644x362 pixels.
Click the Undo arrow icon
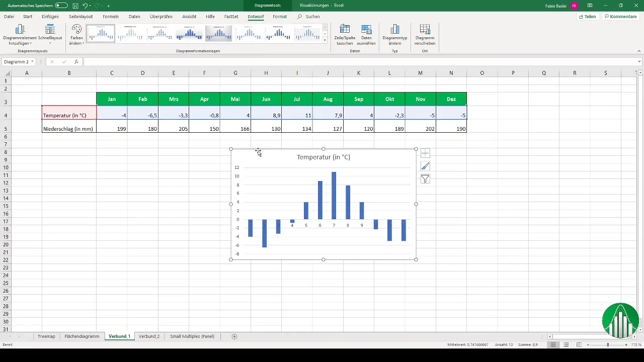tap(85, 5)
